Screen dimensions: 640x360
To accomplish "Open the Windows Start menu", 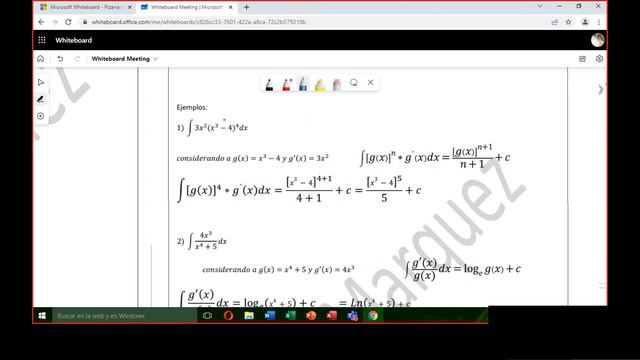I will tap(42, 316).
